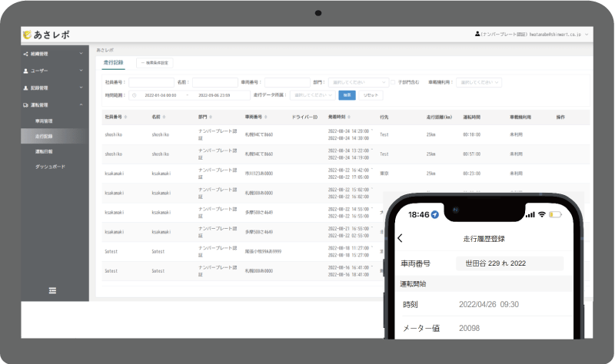
Task: Toggle the 子部門含む checkbox
Action: (x=393, y=82)
